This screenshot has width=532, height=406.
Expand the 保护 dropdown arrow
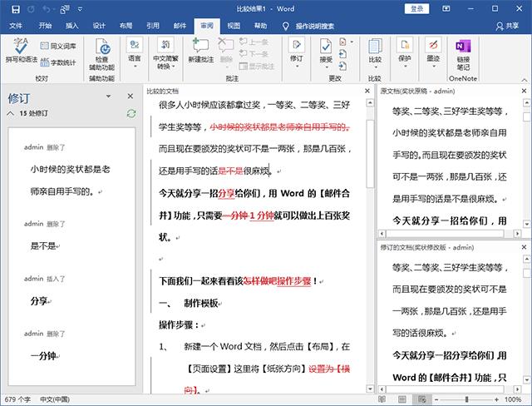tap(405, 67)
